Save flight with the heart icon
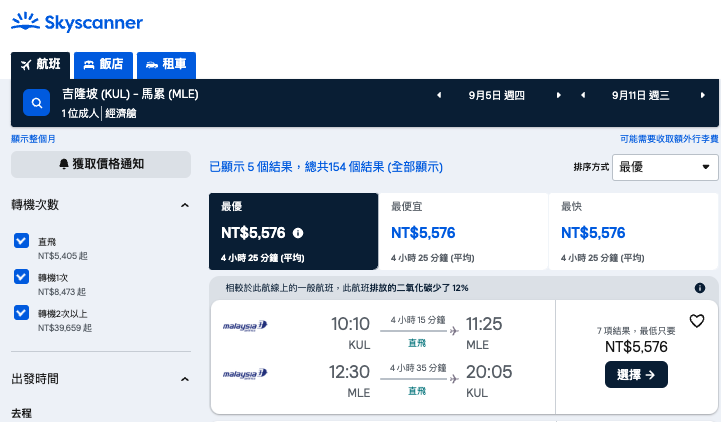Viewport: 721px width, 422px height. click(x=697, y=320)
